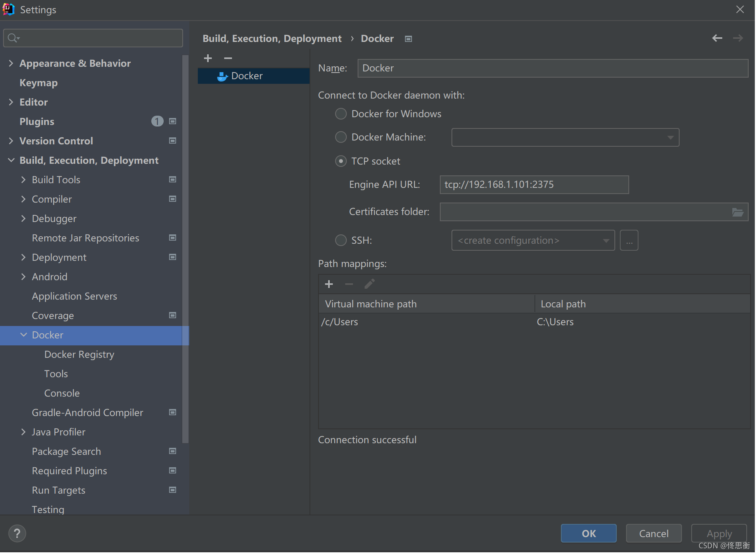Select the Docker for Windows radio option

click(341, 114)
